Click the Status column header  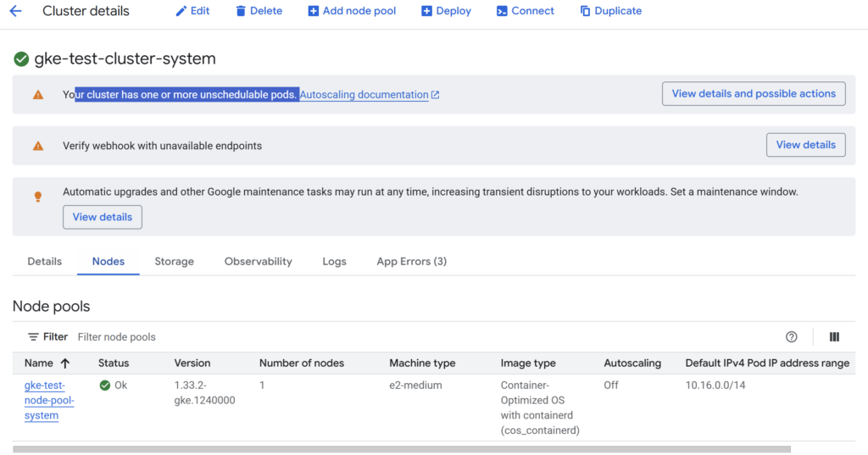tap(114, 363)
